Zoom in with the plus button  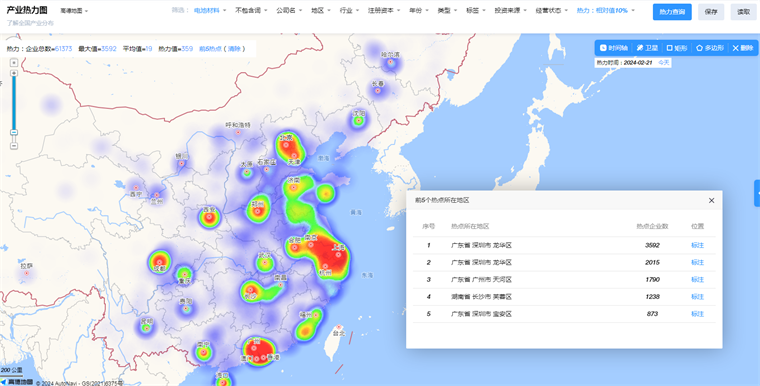tap(14, 73)
